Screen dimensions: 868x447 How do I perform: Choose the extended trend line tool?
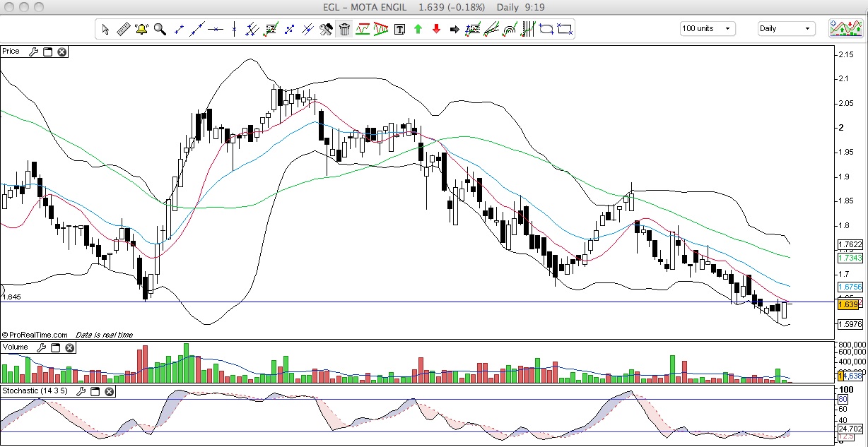tap(197, 29)
